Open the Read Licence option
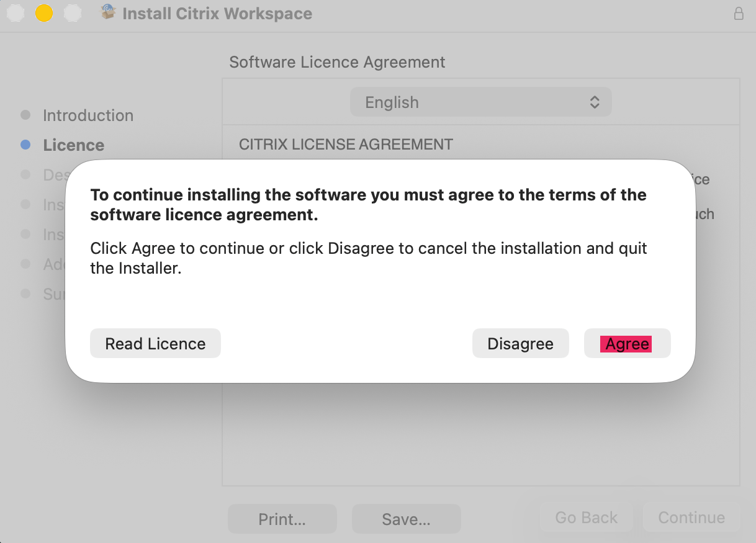756x543 pixels. [x=155, y=344]
